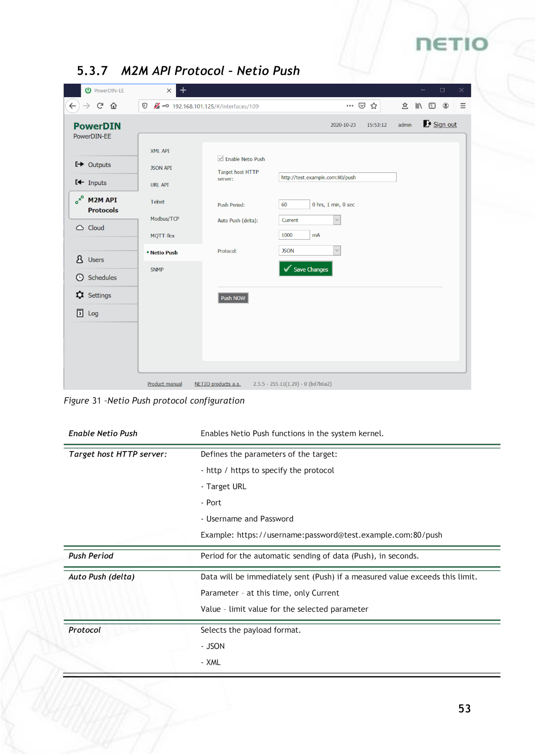Screen dimensions: 535x756
Task: Open Schedules from the left menu
Action: tap(102, 278)
